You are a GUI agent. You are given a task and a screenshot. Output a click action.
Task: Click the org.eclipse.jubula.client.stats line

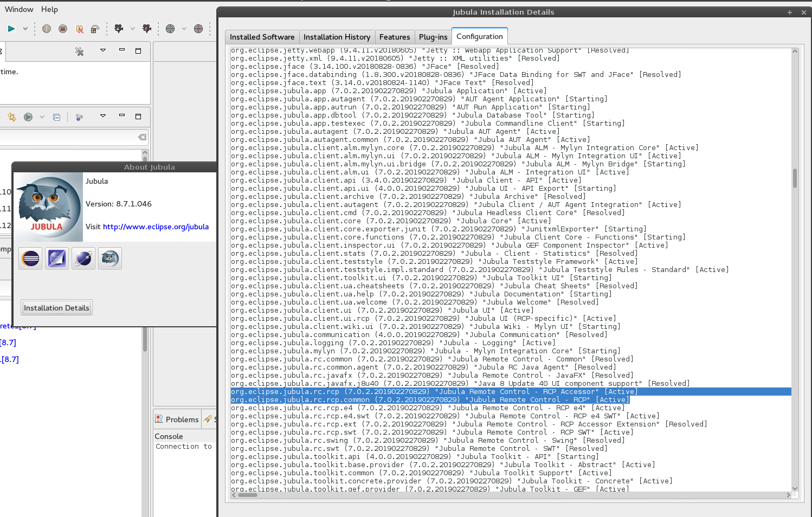point(434,254)
